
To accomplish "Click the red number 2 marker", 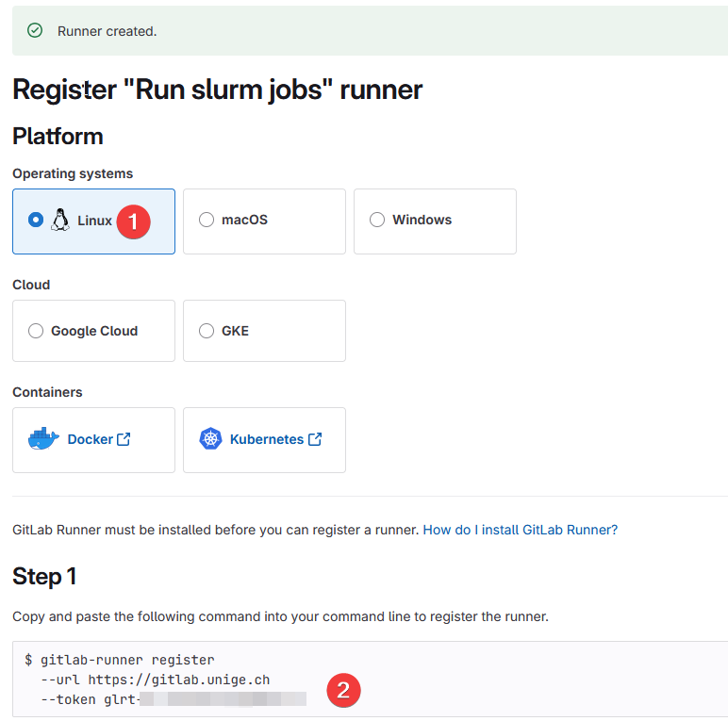I will point(343,691).
